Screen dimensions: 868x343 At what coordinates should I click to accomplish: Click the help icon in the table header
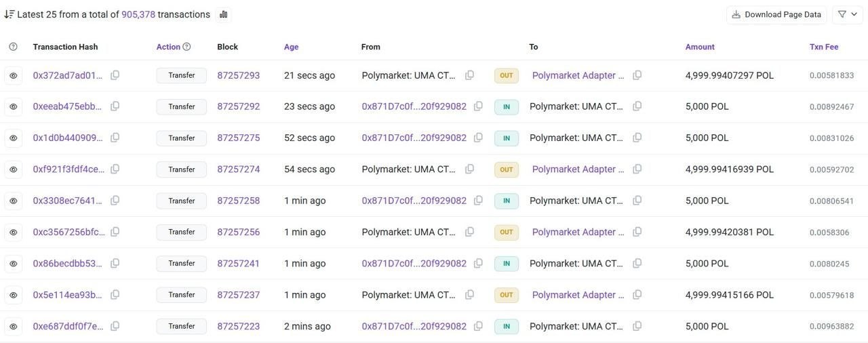pyautogui.click(x=13, y=47)
